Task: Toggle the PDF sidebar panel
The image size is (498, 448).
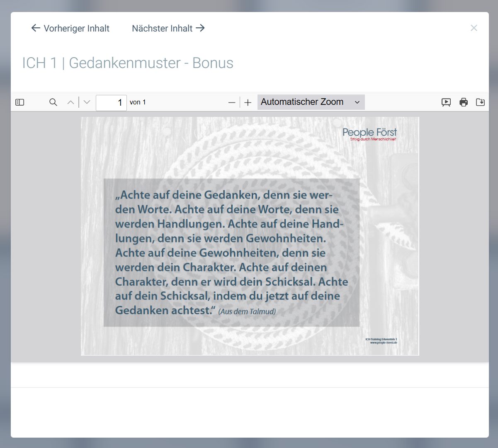Action: 19,102
